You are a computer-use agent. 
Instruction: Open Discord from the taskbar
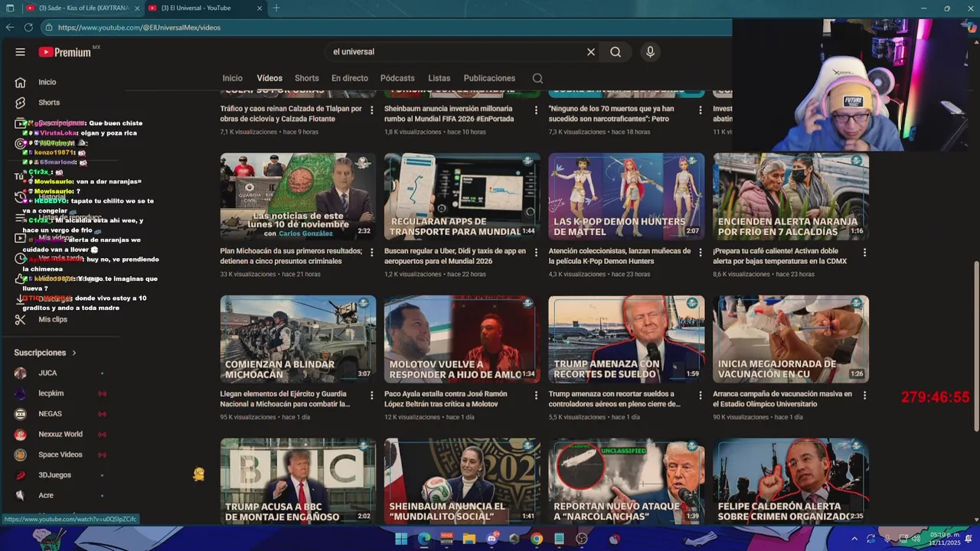coord(492,539)
